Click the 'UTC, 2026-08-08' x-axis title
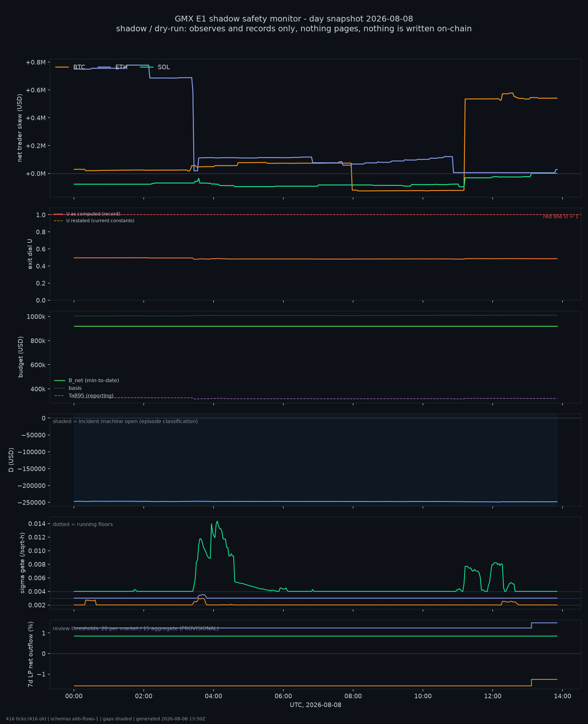 pyautogui.click(x=315, y=705)
